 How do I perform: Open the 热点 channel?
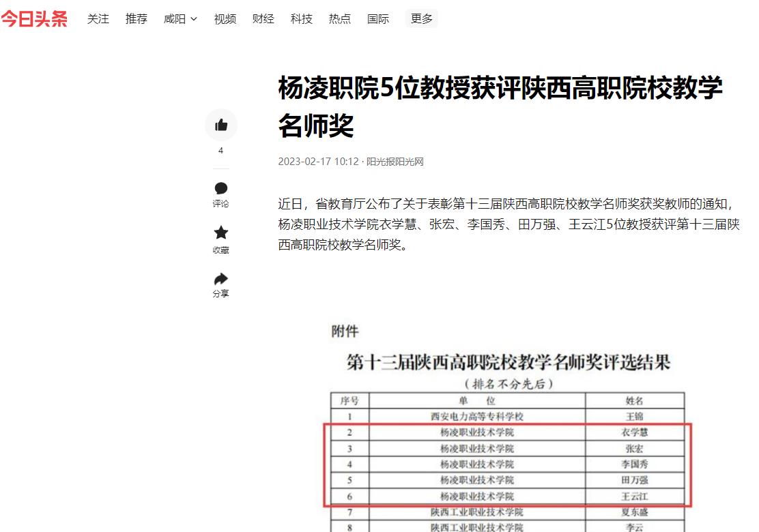click(339, 19)
